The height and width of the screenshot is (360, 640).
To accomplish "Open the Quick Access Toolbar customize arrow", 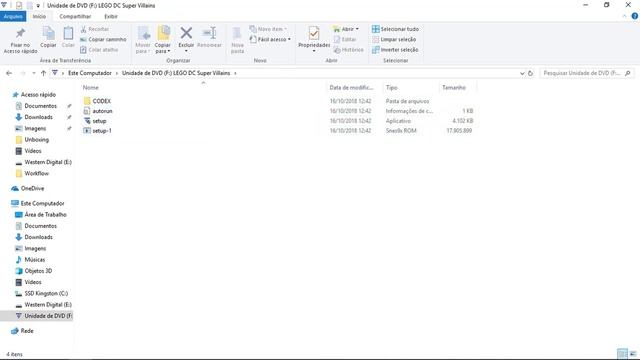I will point(38,6).
